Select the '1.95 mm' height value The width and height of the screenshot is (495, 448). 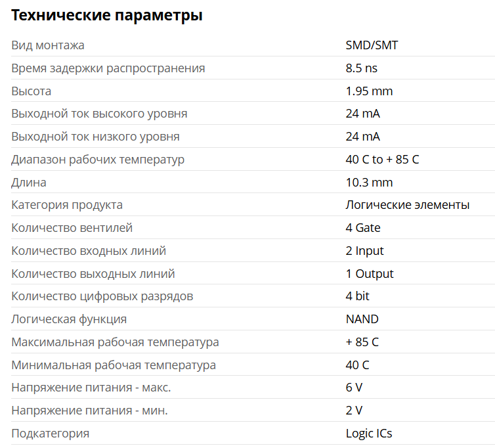369,91
